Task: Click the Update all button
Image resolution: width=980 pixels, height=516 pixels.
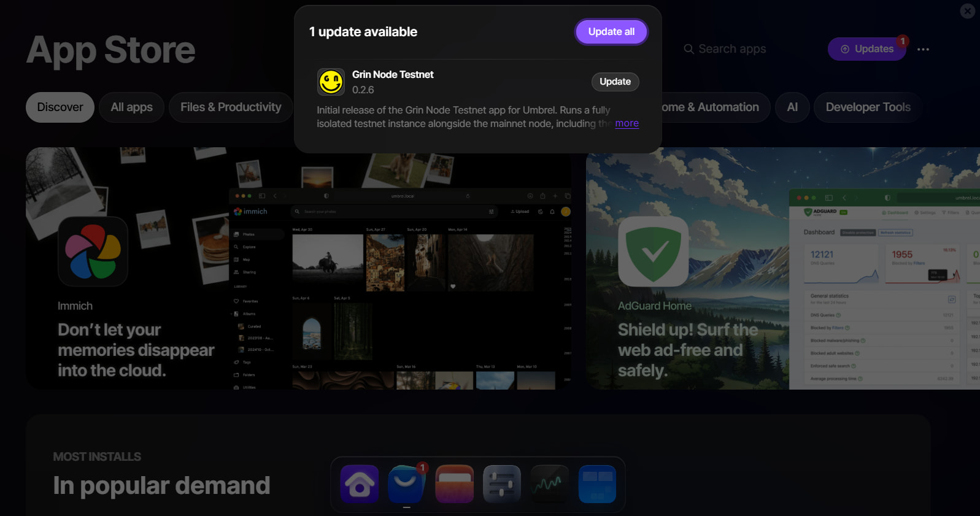Action: click(611, 32)
